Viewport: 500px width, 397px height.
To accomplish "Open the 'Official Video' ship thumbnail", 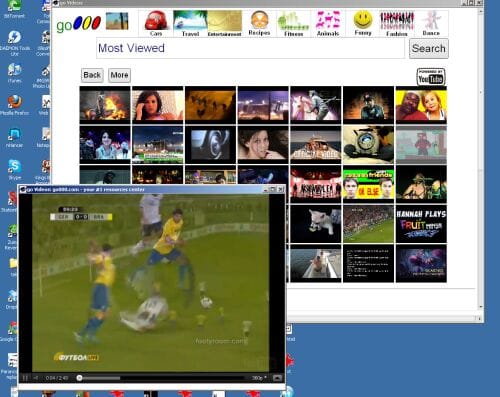I will coord(316,145).
